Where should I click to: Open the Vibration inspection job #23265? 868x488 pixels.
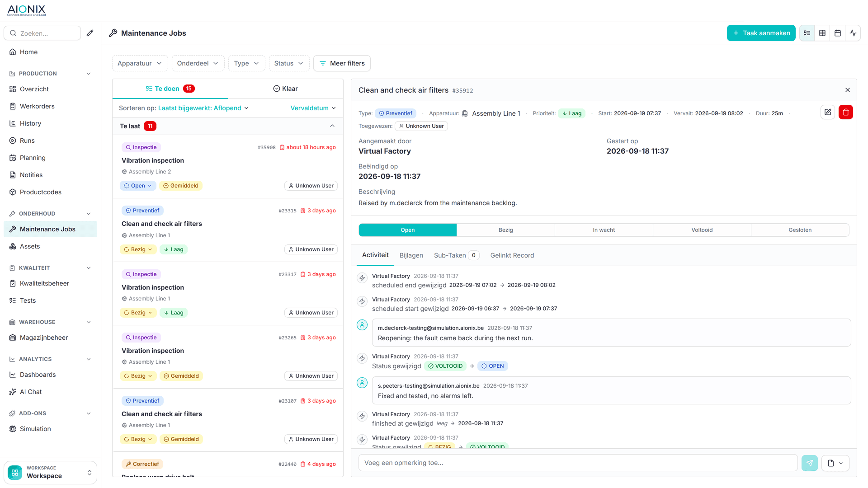228,357
